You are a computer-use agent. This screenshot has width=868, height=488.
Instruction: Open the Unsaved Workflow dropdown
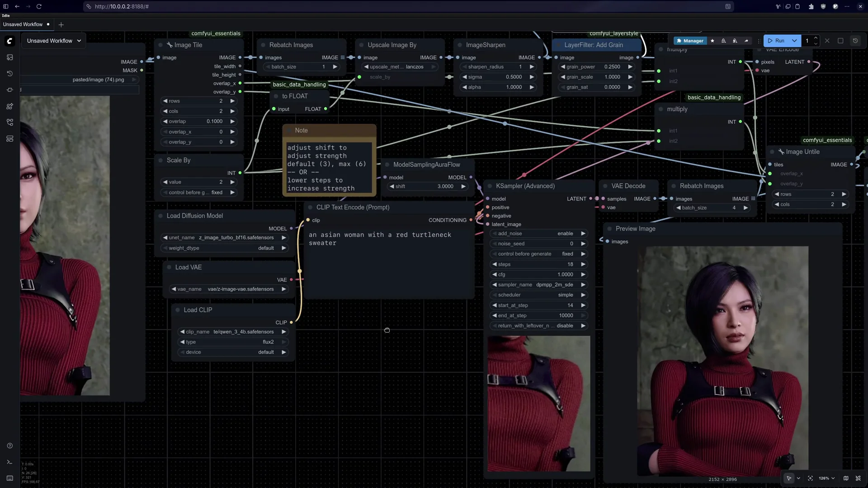pos(54,41)
